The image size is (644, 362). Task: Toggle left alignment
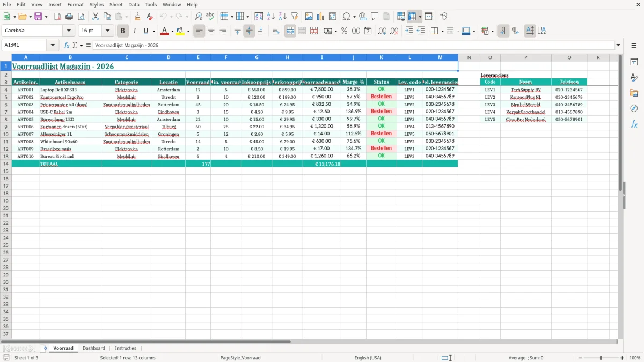[199, 31]
